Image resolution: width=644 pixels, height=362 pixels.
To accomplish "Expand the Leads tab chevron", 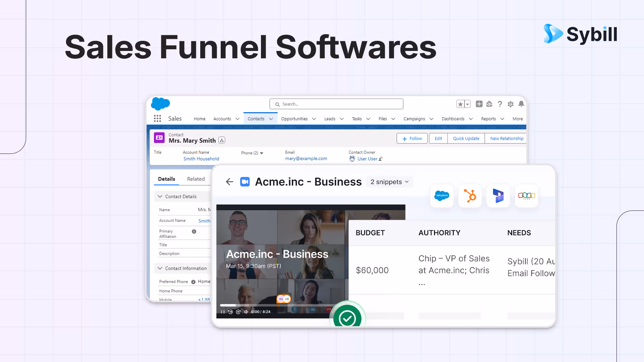I will click(x=342, y=119).
